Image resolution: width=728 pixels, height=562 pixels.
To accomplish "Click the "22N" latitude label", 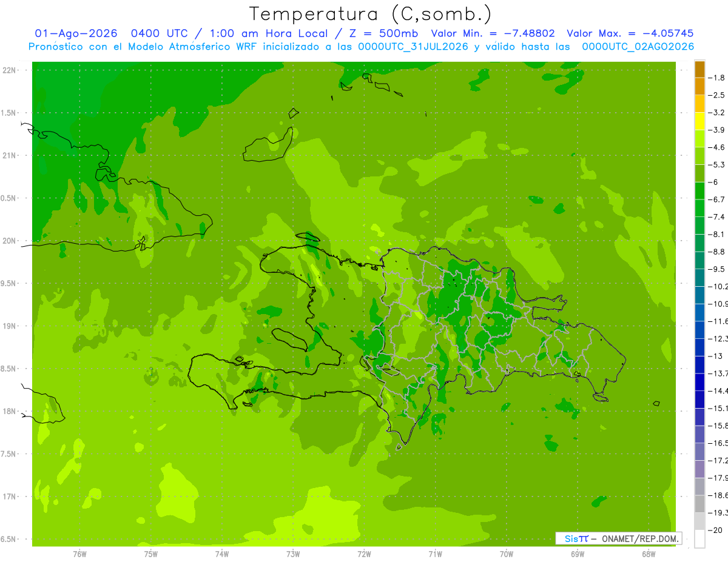I will coord(10,70).
